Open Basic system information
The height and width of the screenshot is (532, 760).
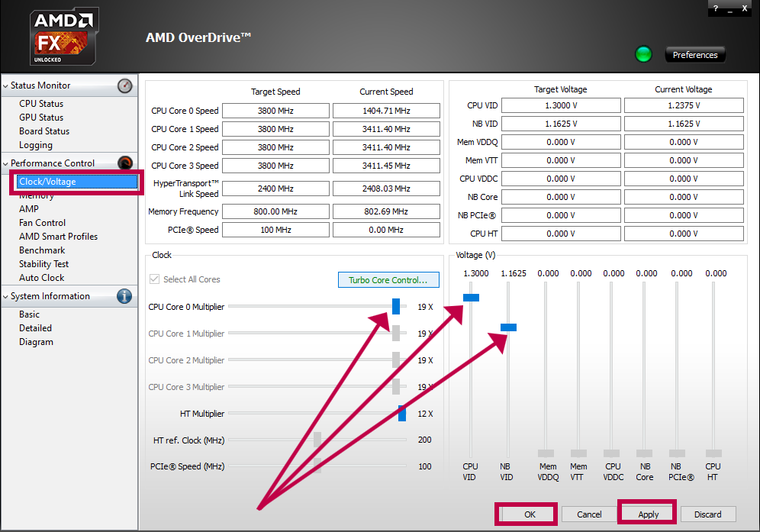pos(29,314)
